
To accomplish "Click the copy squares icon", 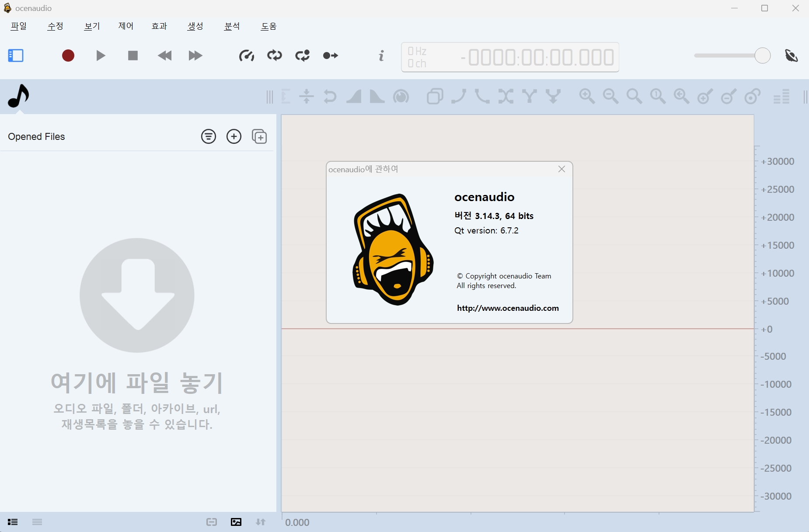I will [x=435, y=96].
